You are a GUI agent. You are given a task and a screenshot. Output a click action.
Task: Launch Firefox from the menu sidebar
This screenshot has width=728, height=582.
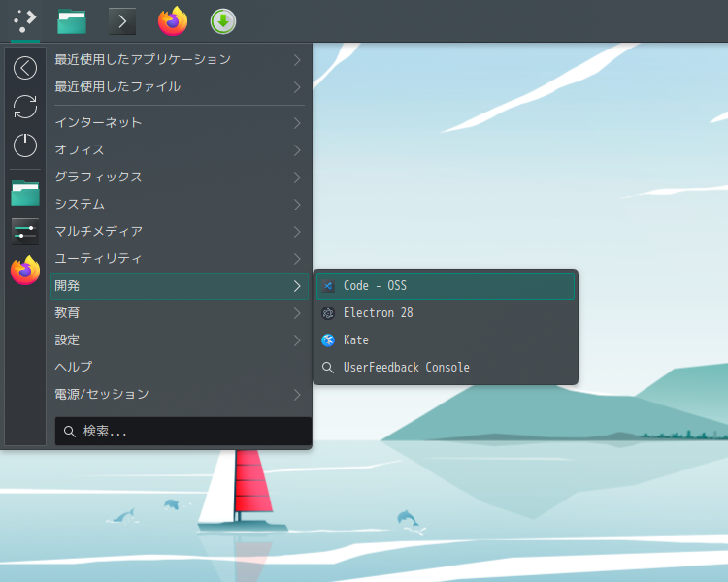coord(25,270)
